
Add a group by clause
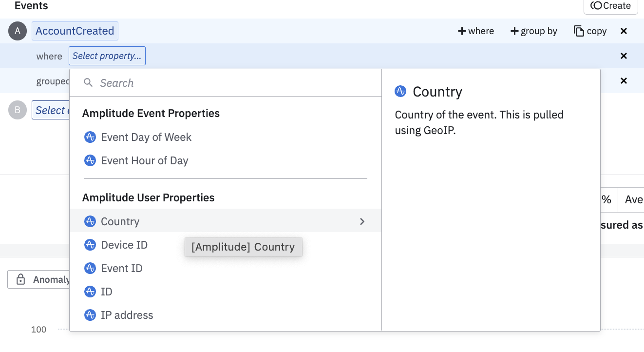[x=534, y=31]
